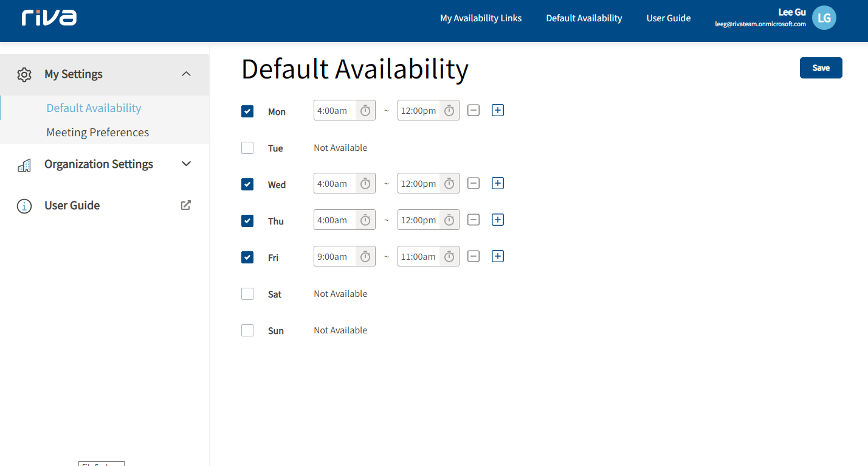
Task: Enable availability for Saturday
Action: point(247,294)
